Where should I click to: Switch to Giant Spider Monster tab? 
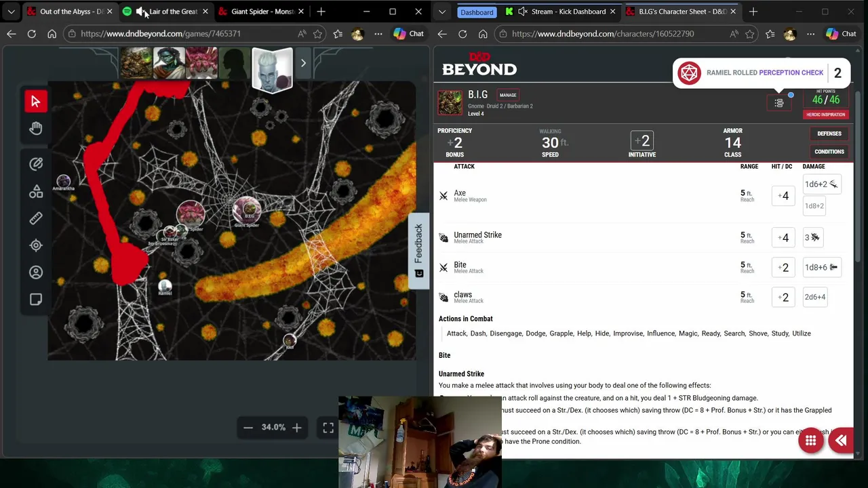click(262, 12)
